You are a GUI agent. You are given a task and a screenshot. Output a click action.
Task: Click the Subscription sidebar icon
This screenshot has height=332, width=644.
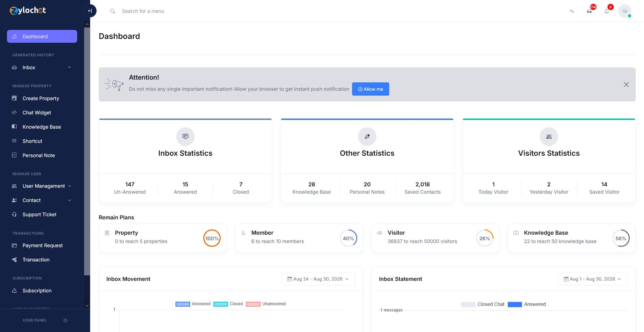14,291
